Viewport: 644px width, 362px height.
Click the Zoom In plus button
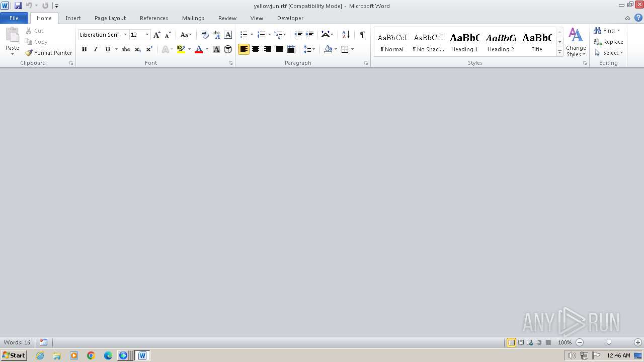pyautogui.click(x=638, y=342)
